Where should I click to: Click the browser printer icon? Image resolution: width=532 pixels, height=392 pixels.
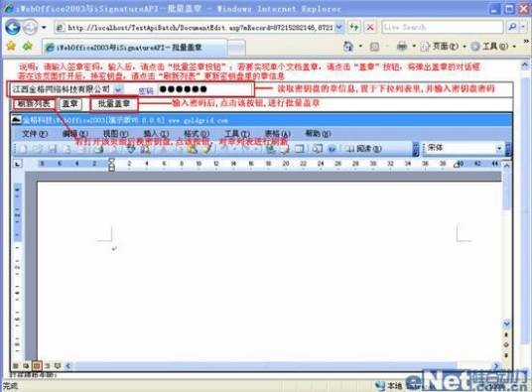click(402, 46)
